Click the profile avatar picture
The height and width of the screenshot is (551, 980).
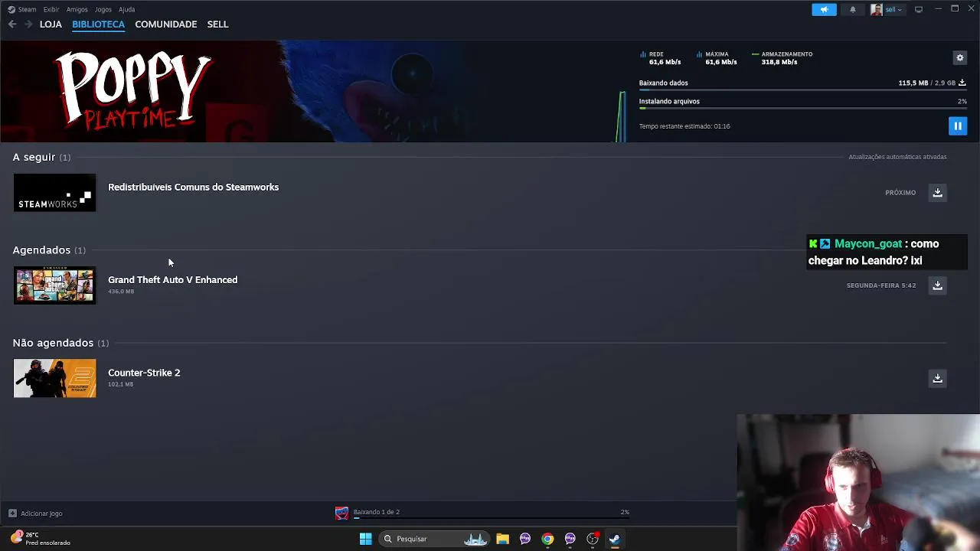click(877, 9)
